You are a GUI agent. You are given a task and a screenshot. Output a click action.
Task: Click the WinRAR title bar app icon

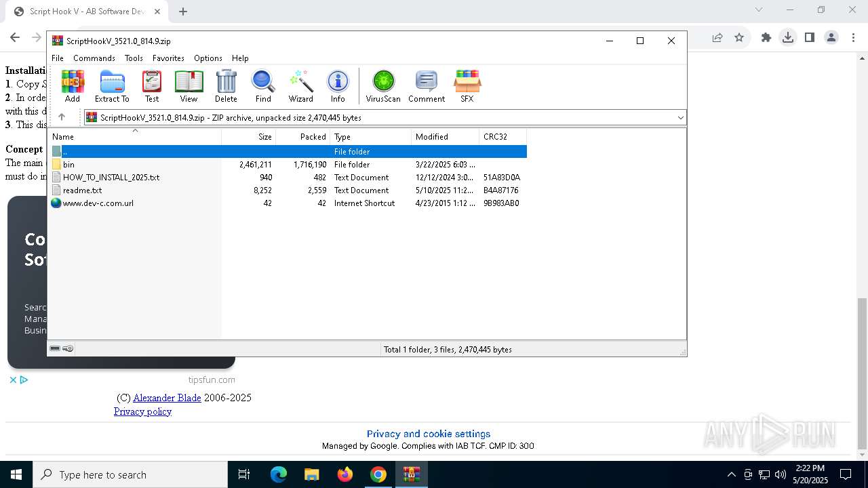point(58,41)
